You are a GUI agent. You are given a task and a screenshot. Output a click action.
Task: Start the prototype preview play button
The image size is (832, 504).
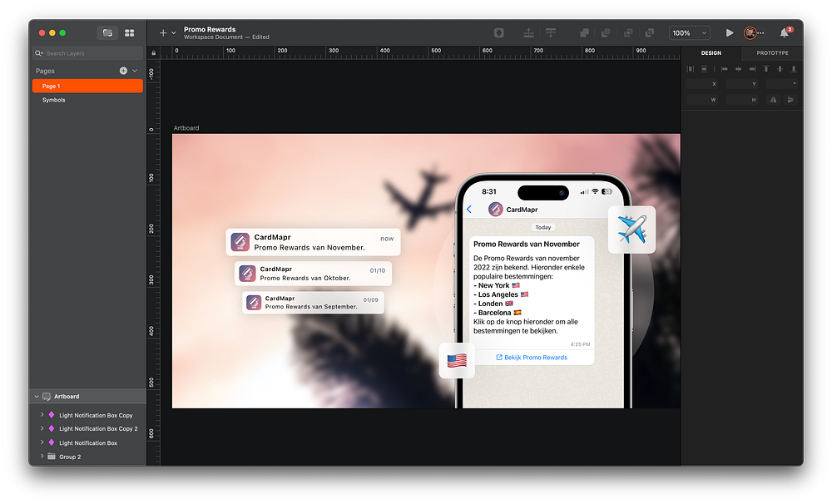(x=730, y=33)
